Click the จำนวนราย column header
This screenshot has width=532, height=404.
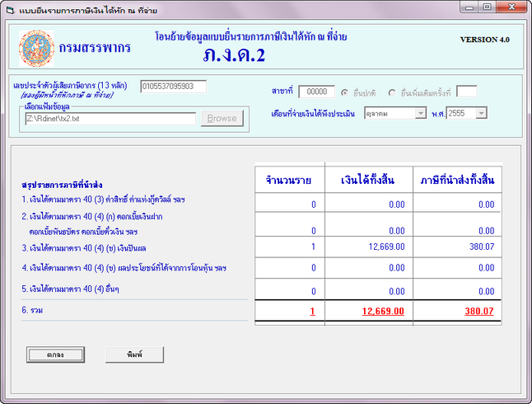point(288,180)
